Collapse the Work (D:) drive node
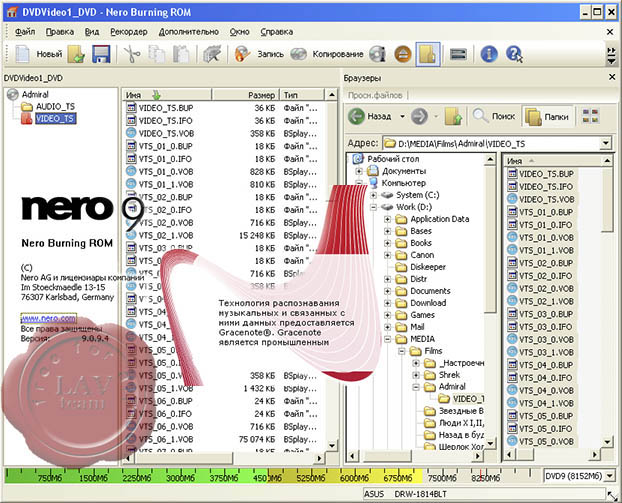Screen dimensions: 622x503 [373, 207]
